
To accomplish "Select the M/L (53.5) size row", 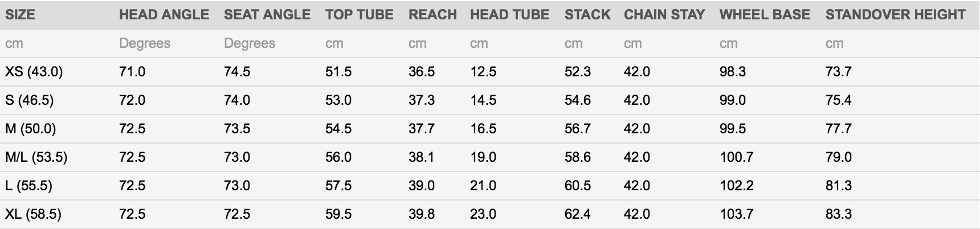I will (x=490, y=157).
